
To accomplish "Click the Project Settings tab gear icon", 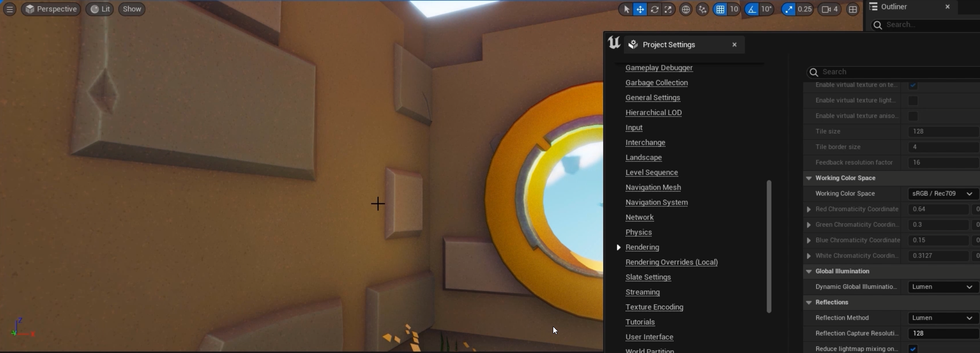I will click(633, 44).
